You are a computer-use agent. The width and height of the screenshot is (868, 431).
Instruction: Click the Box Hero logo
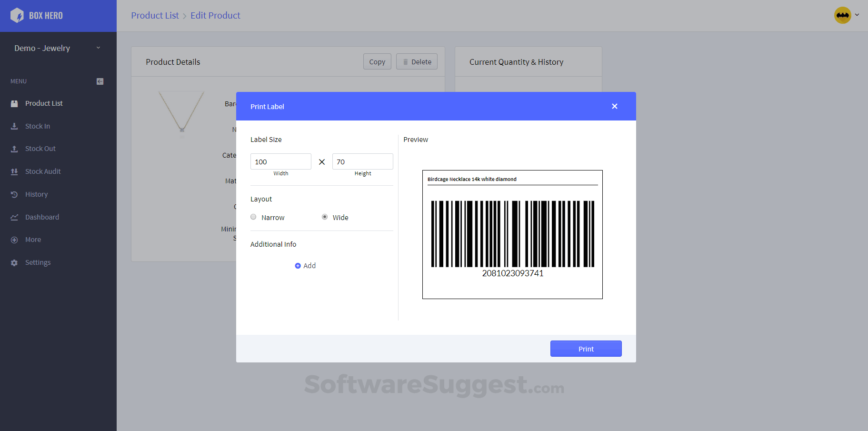click(38, 15)
